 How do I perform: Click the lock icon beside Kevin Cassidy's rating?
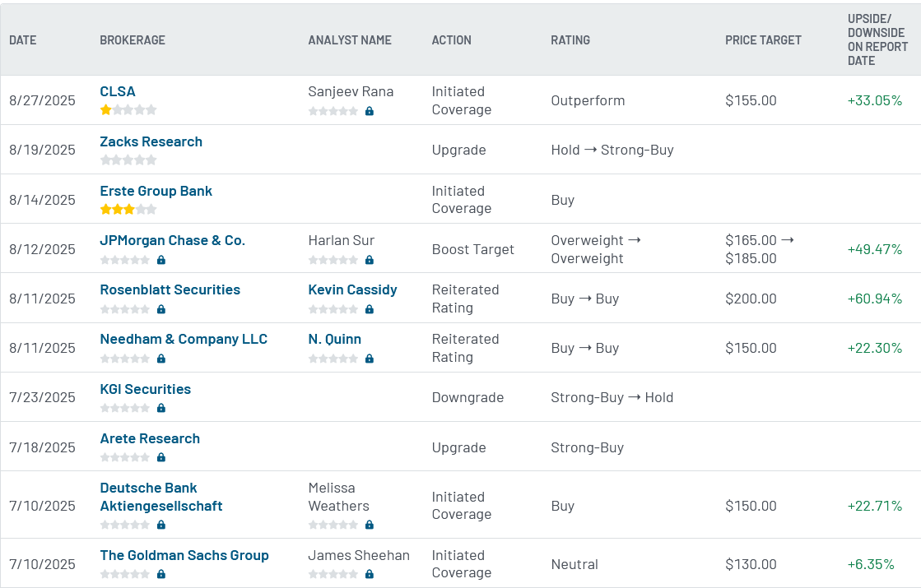click(370, 309)
